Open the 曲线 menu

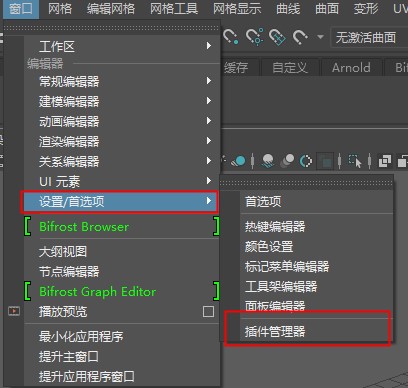coord(288,9)
